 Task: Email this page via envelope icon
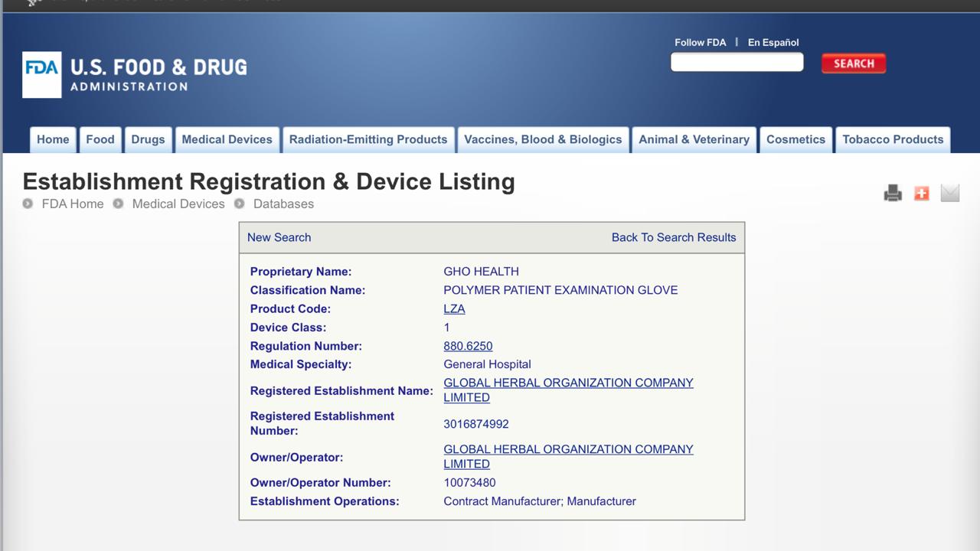tap(949, 193)
